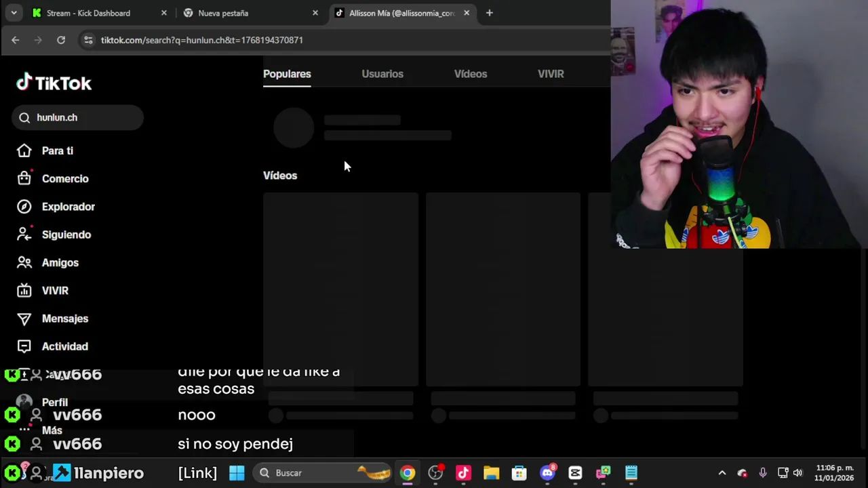Open File Explorer from taskbar
This screenshot has width=868, height=488.
point(491,473)
